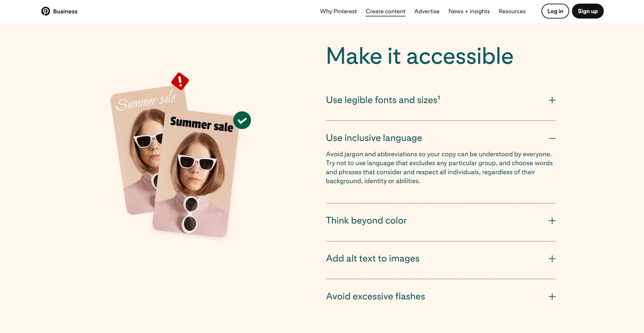This screenshot has width=644, height=333.
Task: Click the 'Sign up' button
Action: tap(588, 11)
